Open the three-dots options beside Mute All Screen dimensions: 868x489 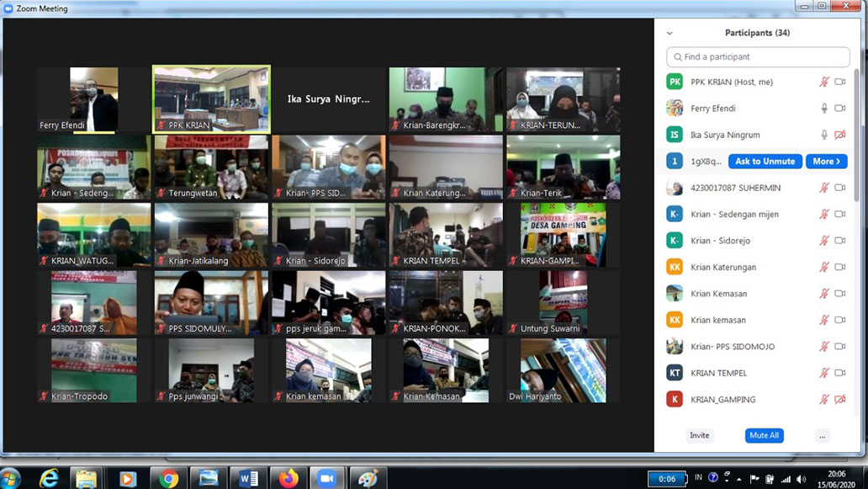pyautogui.click(x=822, y=435)
